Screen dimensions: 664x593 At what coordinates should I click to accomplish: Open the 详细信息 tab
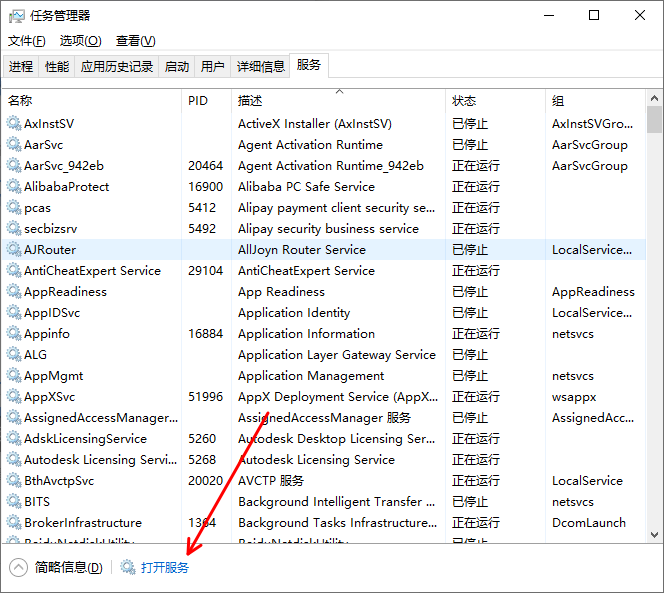(x=260, y=67)
